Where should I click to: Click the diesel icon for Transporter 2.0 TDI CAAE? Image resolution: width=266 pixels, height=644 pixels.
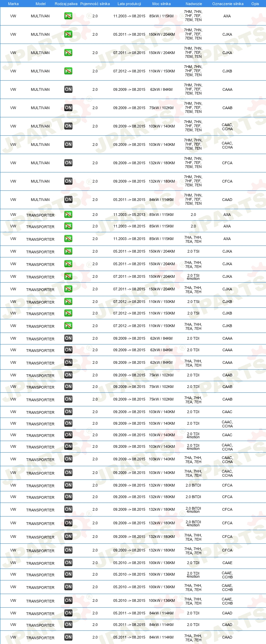point(68,563)
